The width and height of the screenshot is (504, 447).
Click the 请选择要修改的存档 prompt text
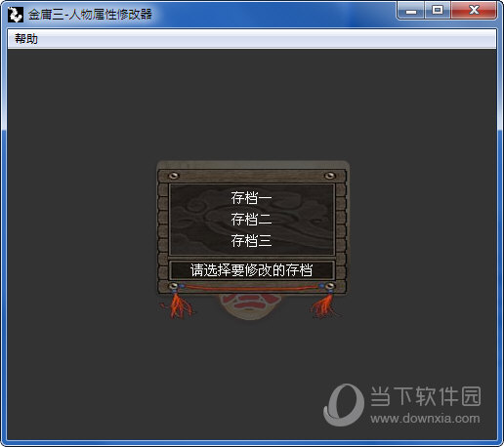point(251,270)
